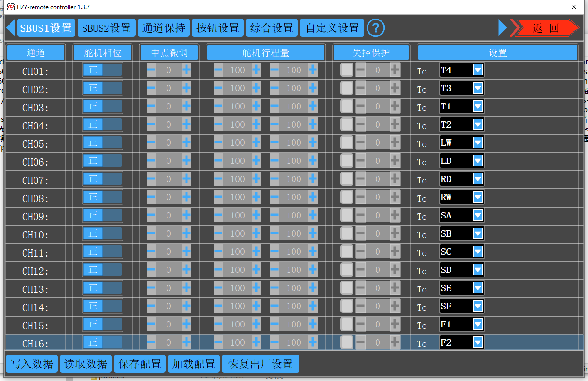Toggle CH02 舵机相位 switch

point(102,88)
